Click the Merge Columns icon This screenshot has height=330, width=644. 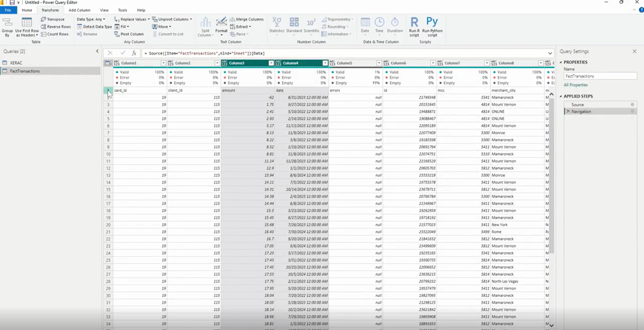pyautogui.click(x=232, y=19)
